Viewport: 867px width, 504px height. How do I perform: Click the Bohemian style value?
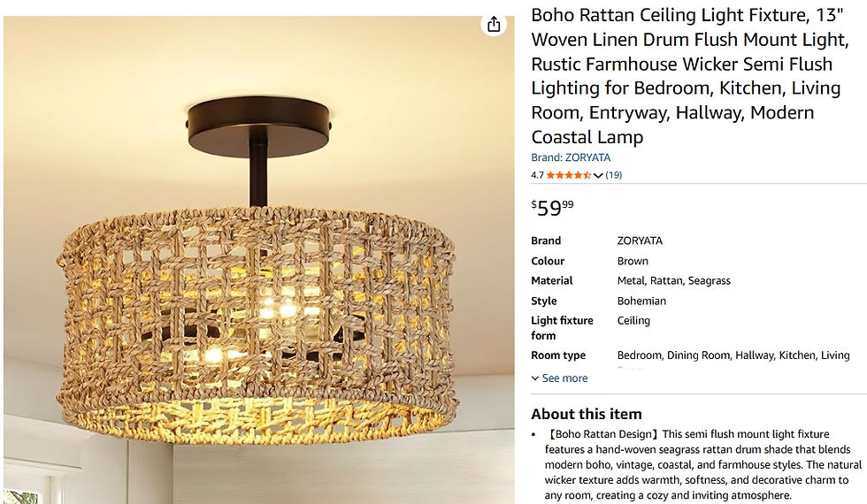641,301
